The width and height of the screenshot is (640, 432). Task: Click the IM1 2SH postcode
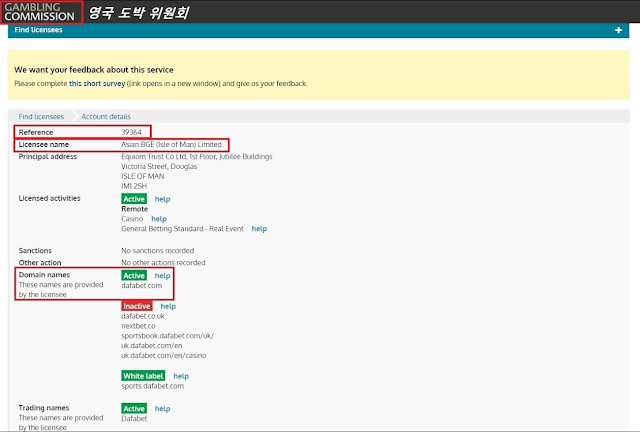tap(134, 186)
